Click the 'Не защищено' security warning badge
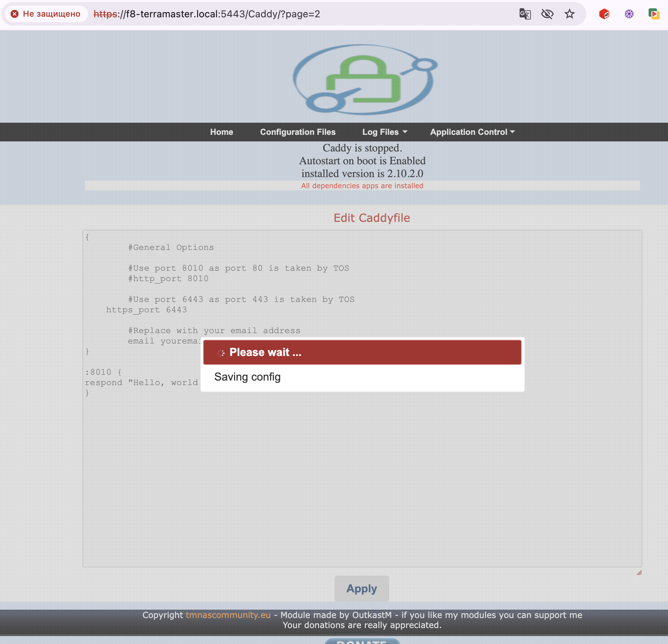668x644 pixels. [x=46, y=14]
